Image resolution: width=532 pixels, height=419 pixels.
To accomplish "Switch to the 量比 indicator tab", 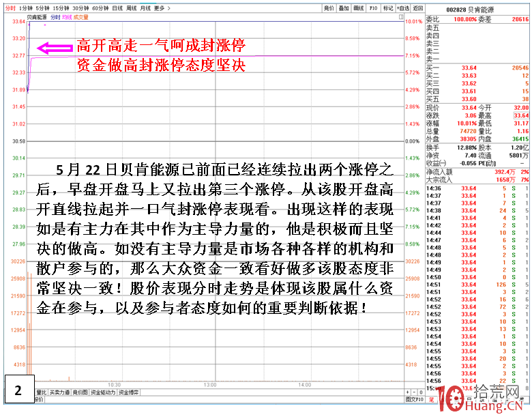I will tap(40, 392).
